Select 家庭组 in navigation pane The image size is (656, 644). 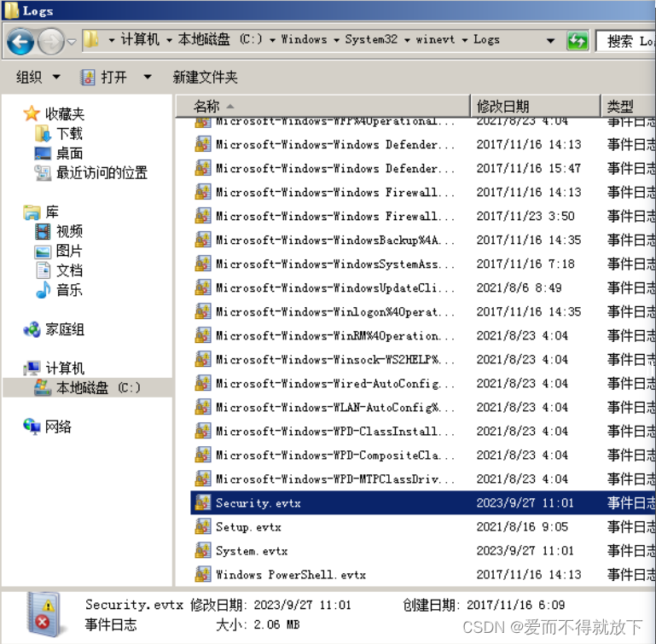54,329
